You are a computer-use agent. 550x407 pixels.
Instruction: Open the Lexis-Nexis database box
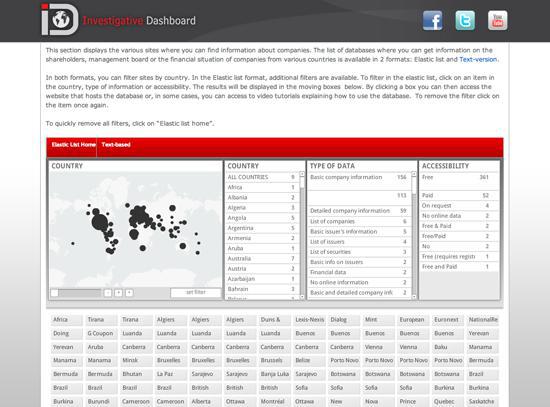(x=310, y=320)
